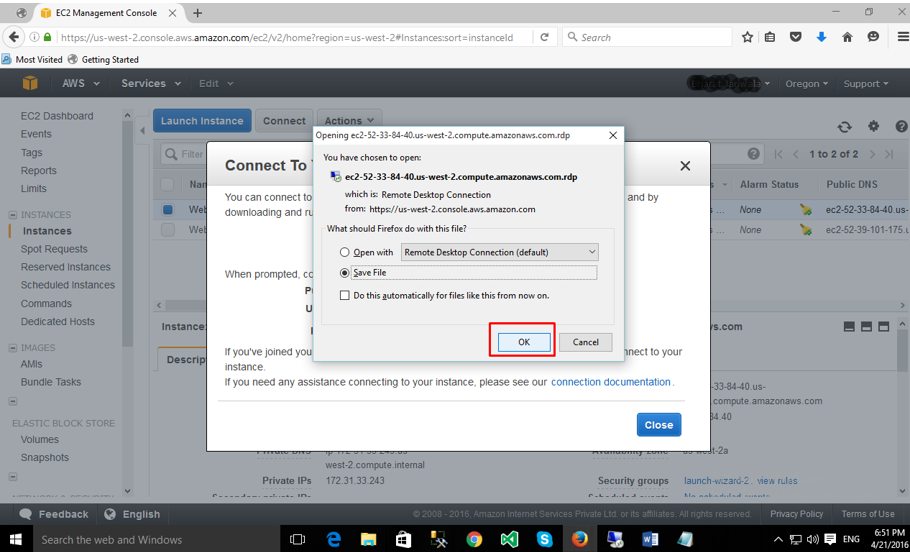Image resolution: width=910 pixels, height=552 pixels.
Task: Reload the page with the refresh icon
Action: tap(544, 37)
